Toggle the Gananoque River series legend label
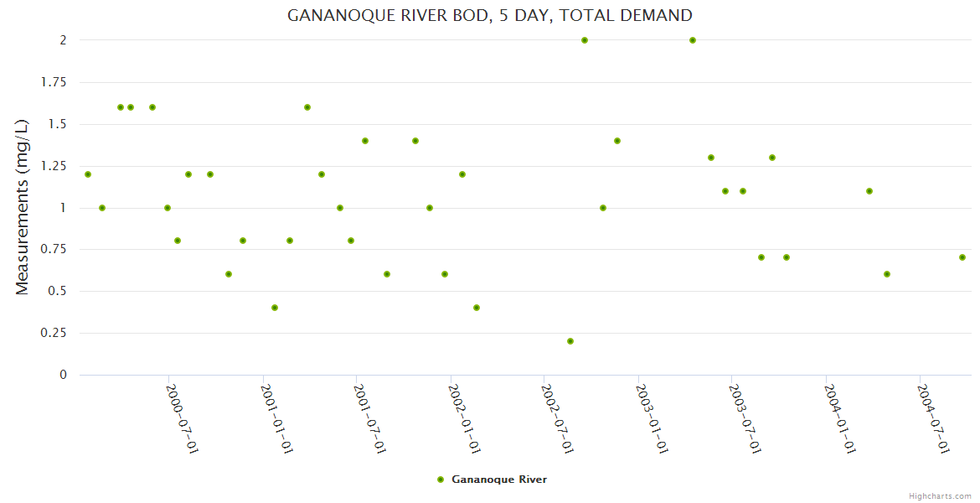Viewport: 980px width, 503px height. pyautogui.click(x=498, y=480)
